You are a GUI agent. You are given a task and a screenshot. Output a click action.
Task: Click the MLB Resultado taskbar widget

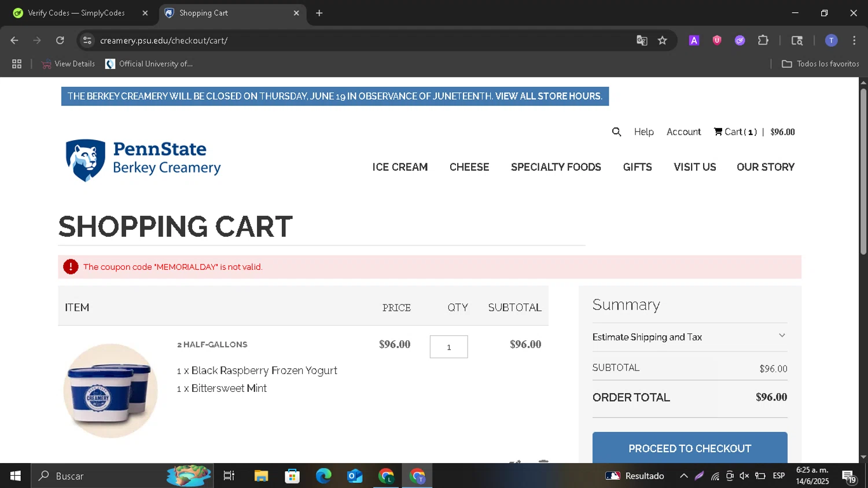pyautogui.click(x=635, y=476)
